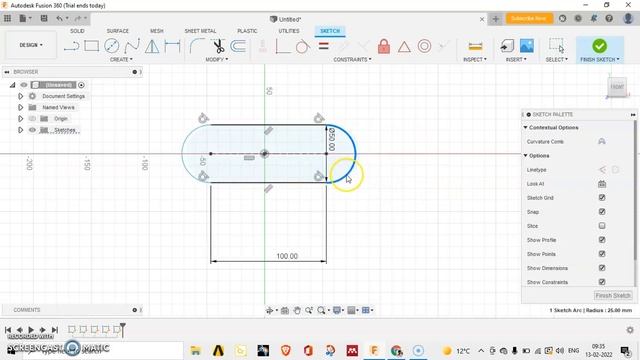Click the Measure tool icon
Image resolution: width=640 pixels, height=360 pixels.
475,46
